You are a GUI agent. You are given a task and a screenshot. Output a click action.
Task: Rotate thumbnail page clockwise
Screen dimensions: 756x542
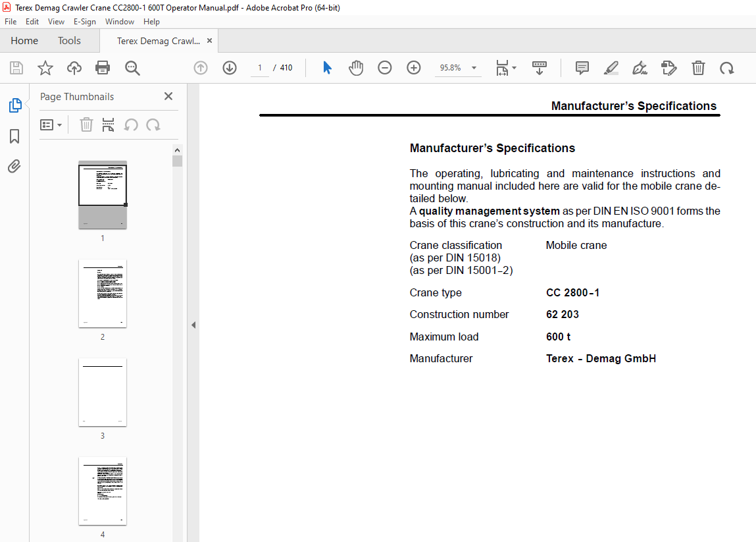pyautogui.click(x=153, y=125)
